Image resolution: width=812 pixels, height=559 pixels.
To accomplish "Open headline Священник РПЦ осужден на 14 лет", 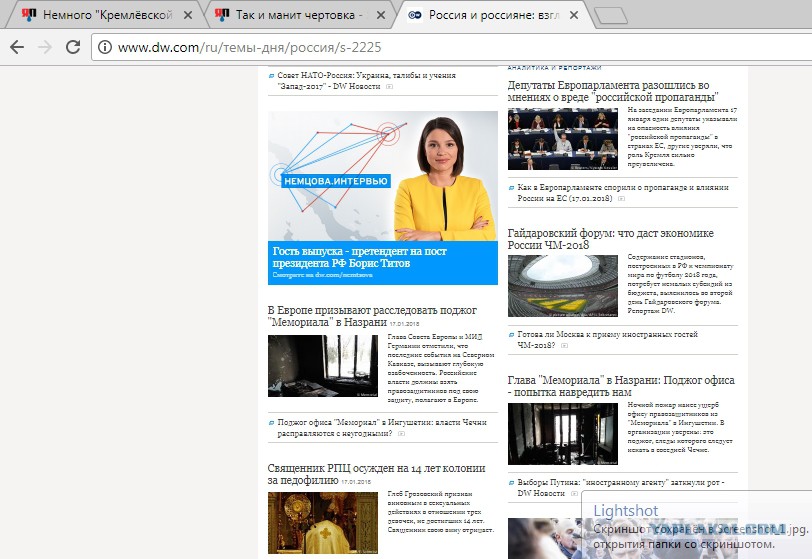I will point(376,474).
